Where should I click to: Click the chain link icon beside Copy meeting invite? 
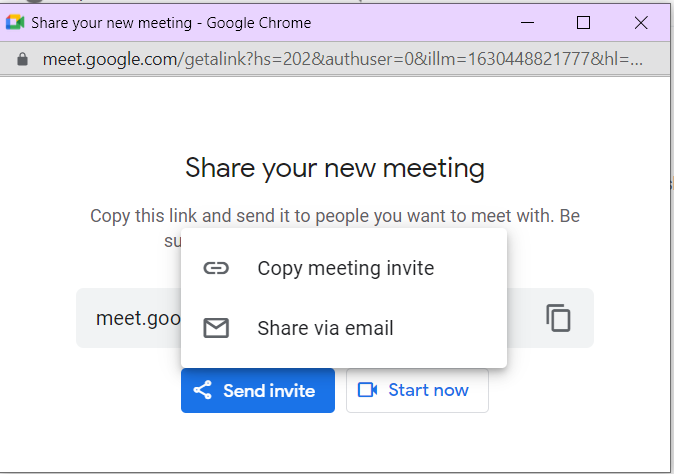coord(216,268)
